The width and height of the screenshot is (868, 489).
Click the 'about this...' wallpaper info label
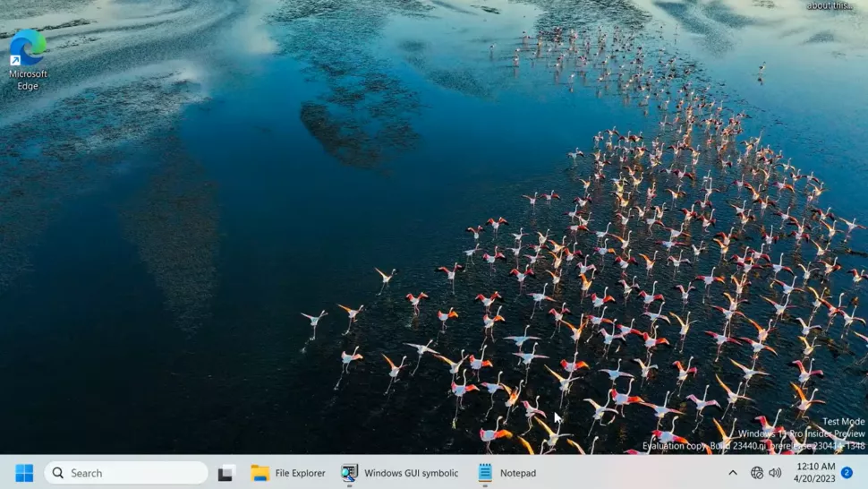830,5
